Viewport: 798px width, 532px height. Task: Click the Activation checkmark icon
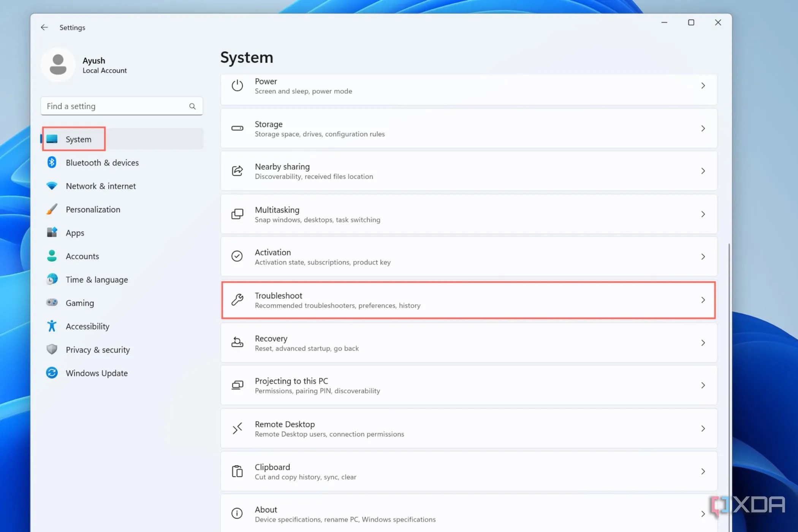(x=237, y=256)
